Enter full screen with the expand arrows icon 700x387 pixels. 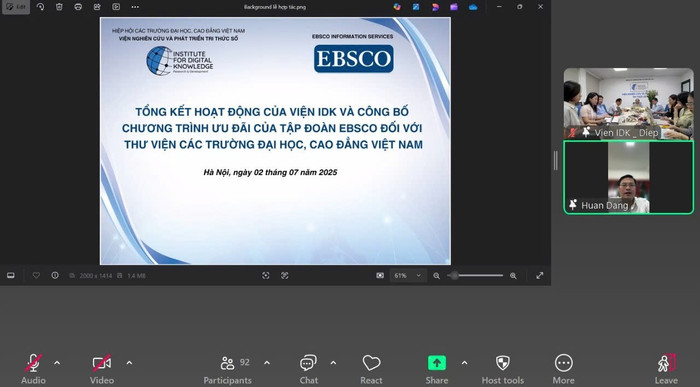pyautogui.click(x=540, y=276)
